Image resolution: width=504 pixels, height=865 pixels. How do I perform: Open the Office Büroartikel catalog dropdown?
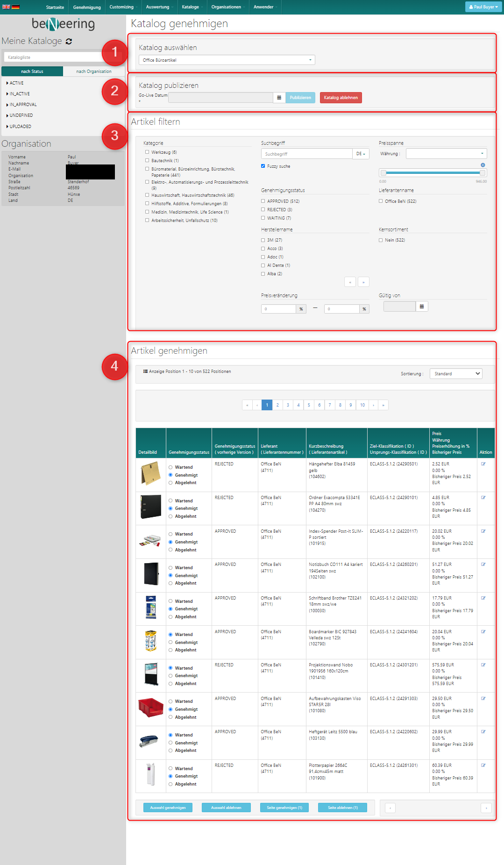point(227,60)
